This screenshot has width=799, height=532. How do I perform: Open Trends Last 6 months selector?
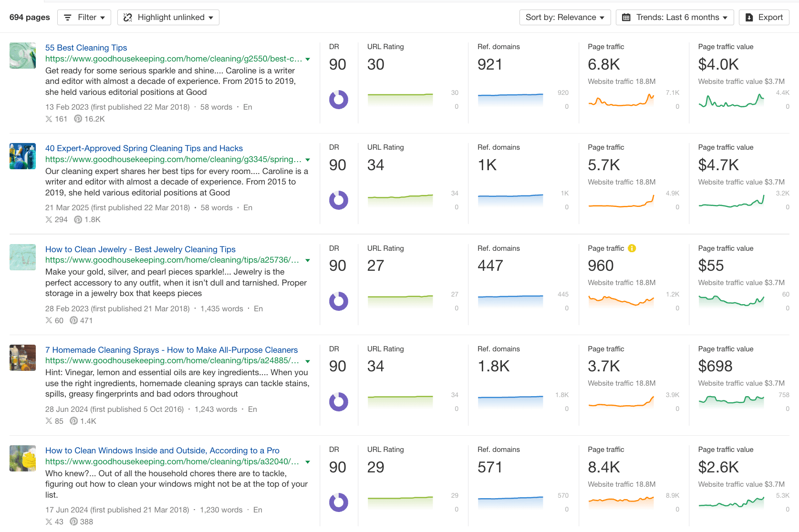674,18
